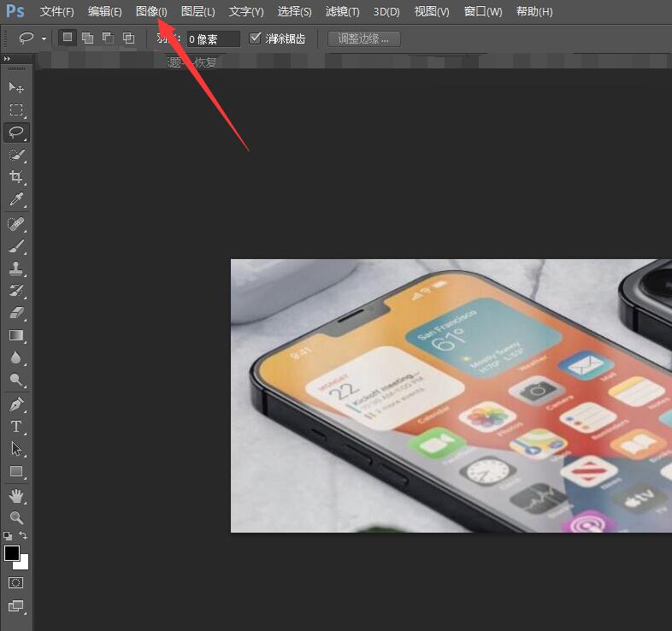Select the Rectangular Marquee tool
672x631 pixels.
point(16,109)
